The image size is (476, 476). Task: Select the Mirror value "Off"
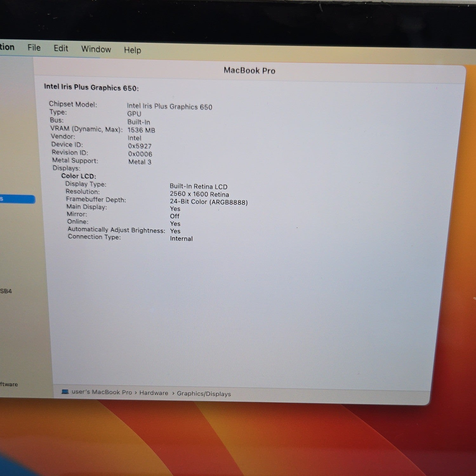coord(175,216)
